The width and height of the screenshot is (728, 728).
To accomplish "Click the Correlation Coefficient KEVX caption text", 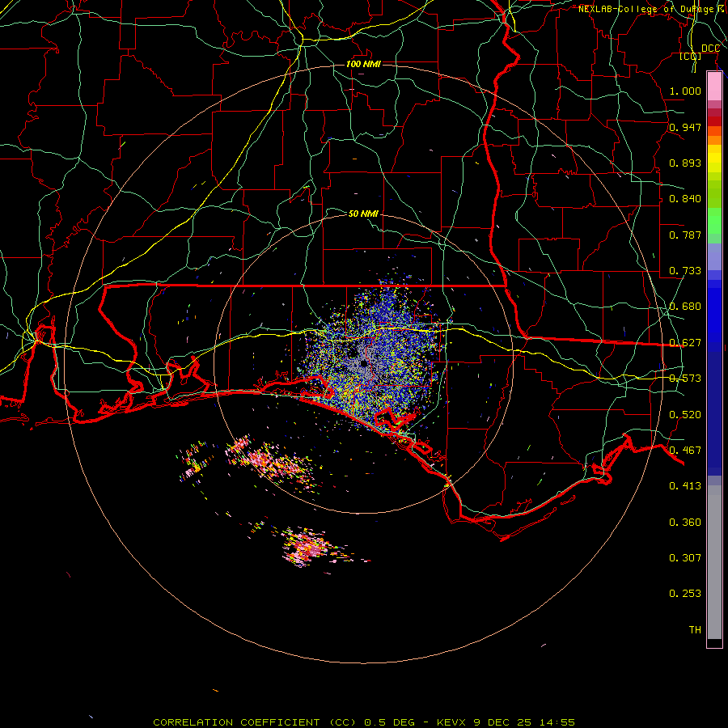I will (364, 722).
